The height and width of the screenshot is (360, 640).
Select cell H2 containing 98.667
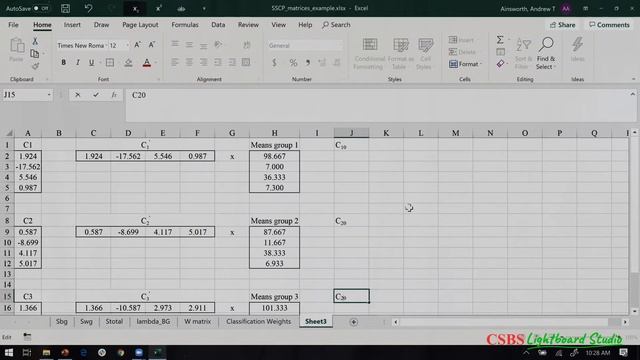pyautogui.click(x=274, y=156)
